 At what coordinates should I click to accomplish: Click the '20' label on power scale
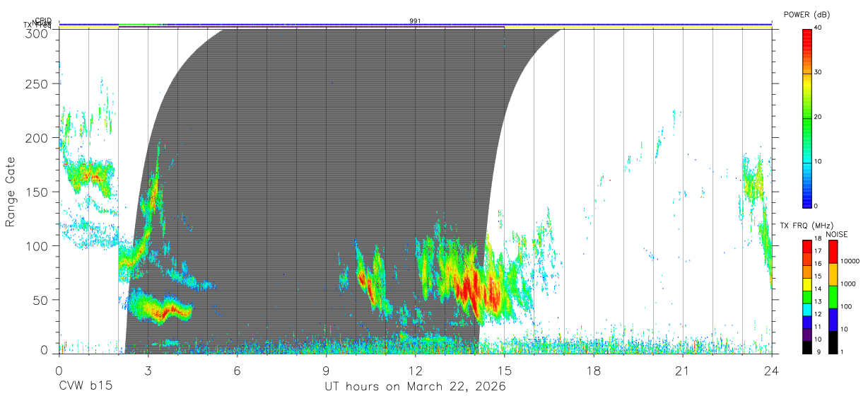(x=818, y=117)
